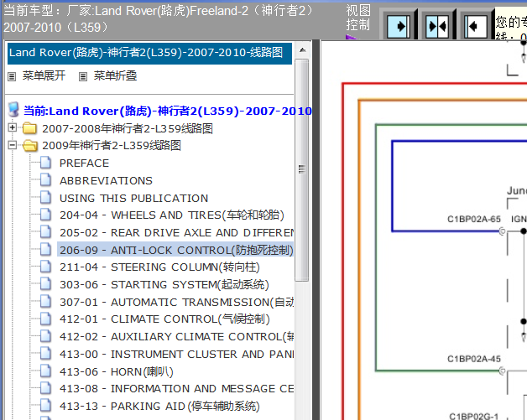Click connector label C1BP02G-1 in diagram
Image resolution: width=527 pixels, height=420 pixels.
point(473,417)
